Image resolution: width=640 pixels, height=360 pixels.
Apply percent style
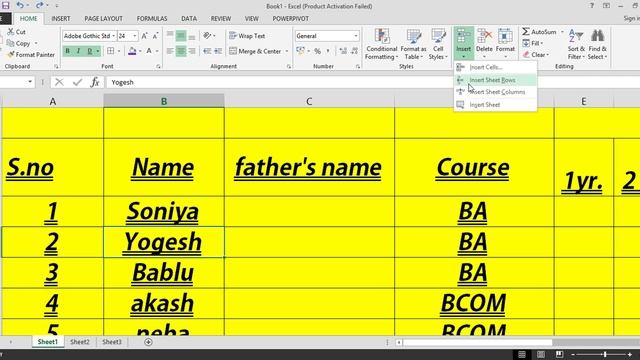point(317,51)
